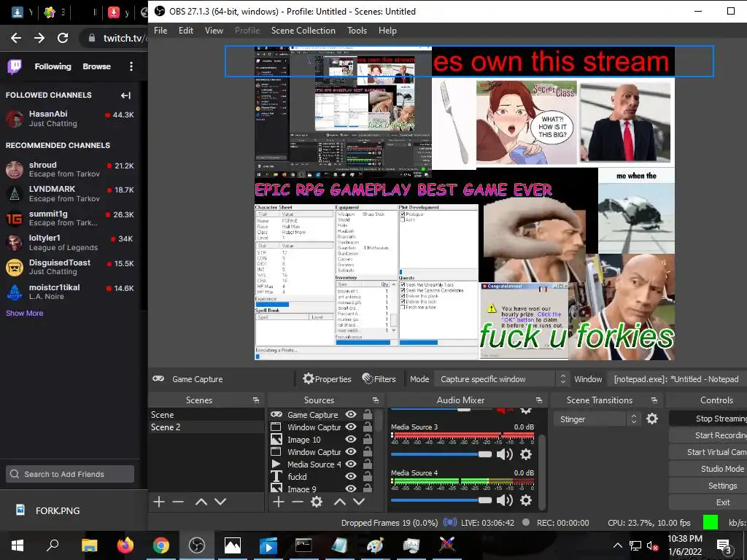The height and width of the screenshot is (560, 747).
Task: Select Scene 2 in Scenes list
Action: (x=206, y=427)
